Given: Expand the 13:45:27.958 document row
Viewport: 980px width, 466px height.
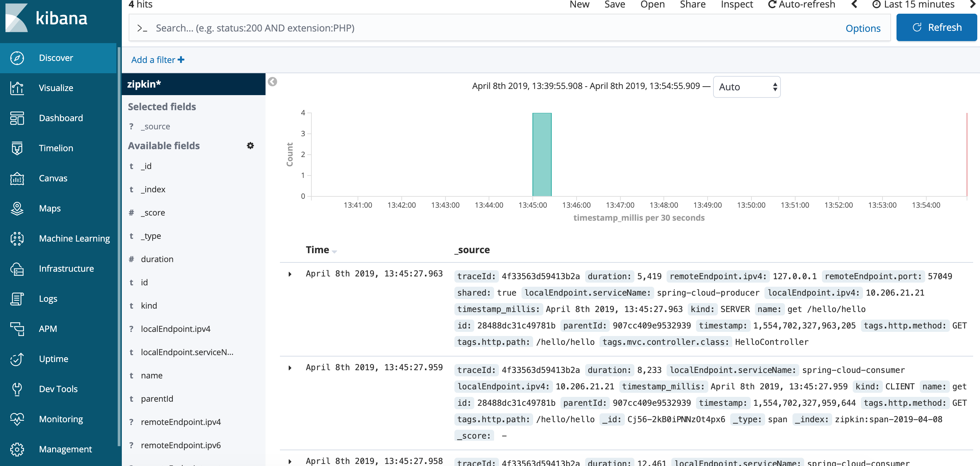Looking at the screenshot, I should point(290,461).
